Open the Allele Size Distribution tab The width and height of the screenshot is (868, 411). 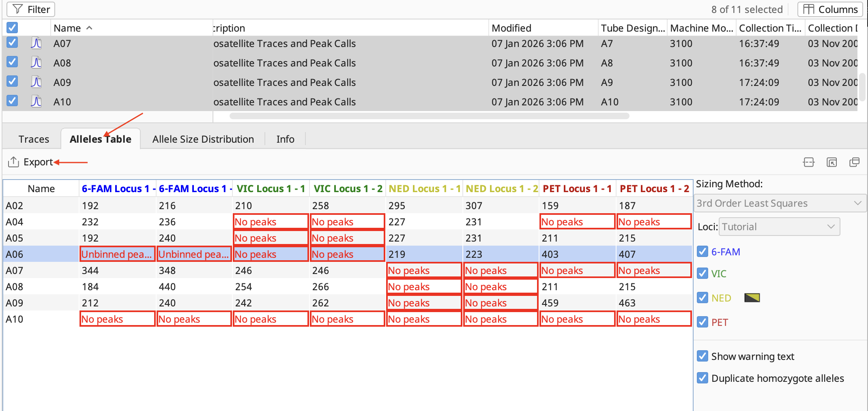pyautogui.click(x=203, y=139)
